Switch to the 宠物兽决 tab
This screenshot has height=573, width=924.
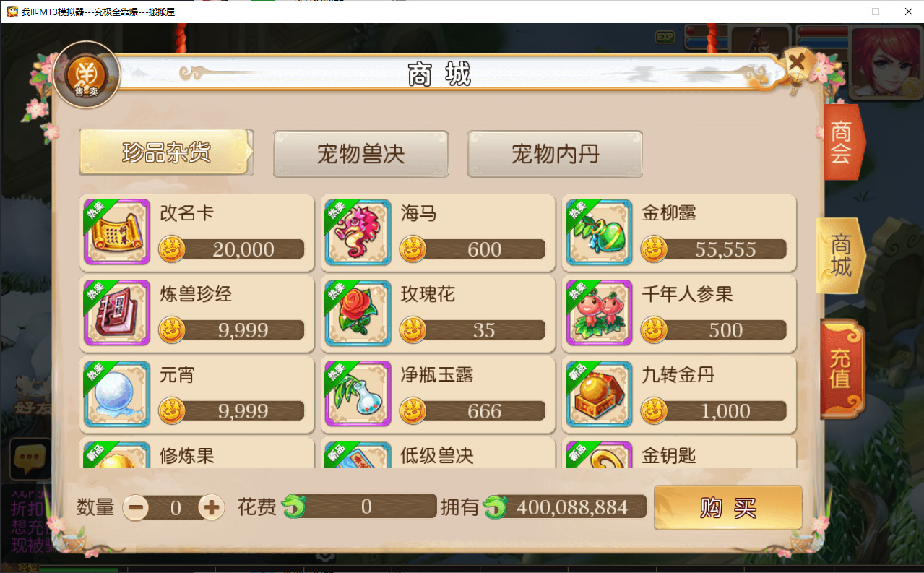point(360,153)
